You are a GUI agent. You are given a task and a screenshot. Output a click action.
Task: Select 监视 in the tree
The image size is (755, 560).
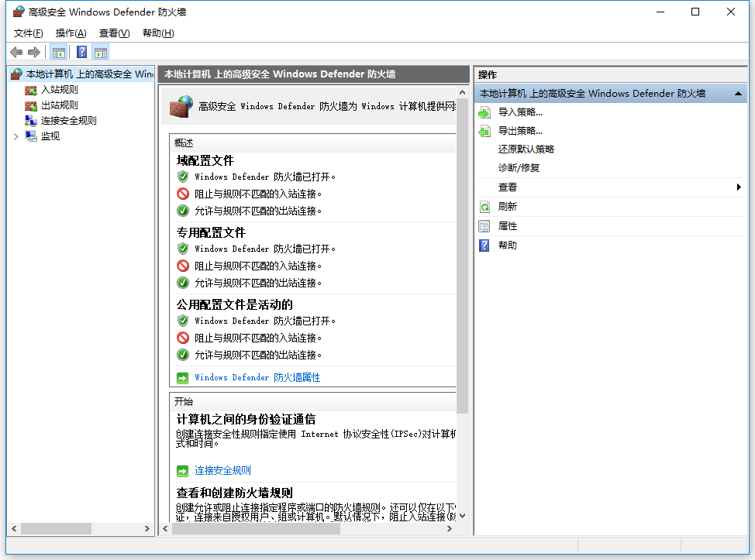point(50,136)
